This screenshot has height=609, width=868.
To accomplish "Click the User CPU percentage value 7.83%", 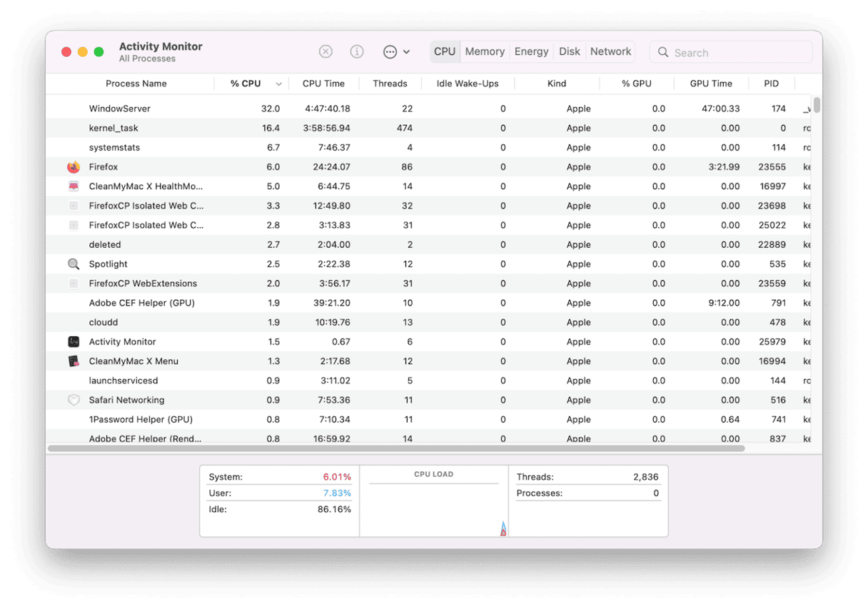I will pyautogui.click(x=337, y=493).
